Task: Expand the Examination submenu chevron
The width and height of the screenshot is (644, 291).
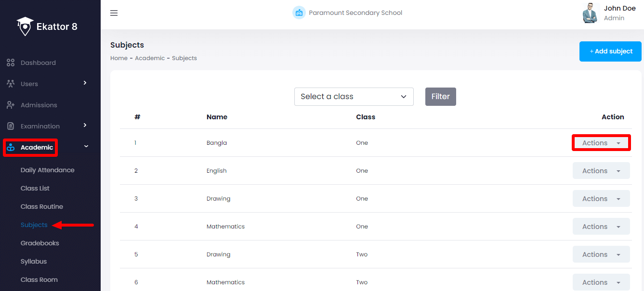Action: (85, 126)
